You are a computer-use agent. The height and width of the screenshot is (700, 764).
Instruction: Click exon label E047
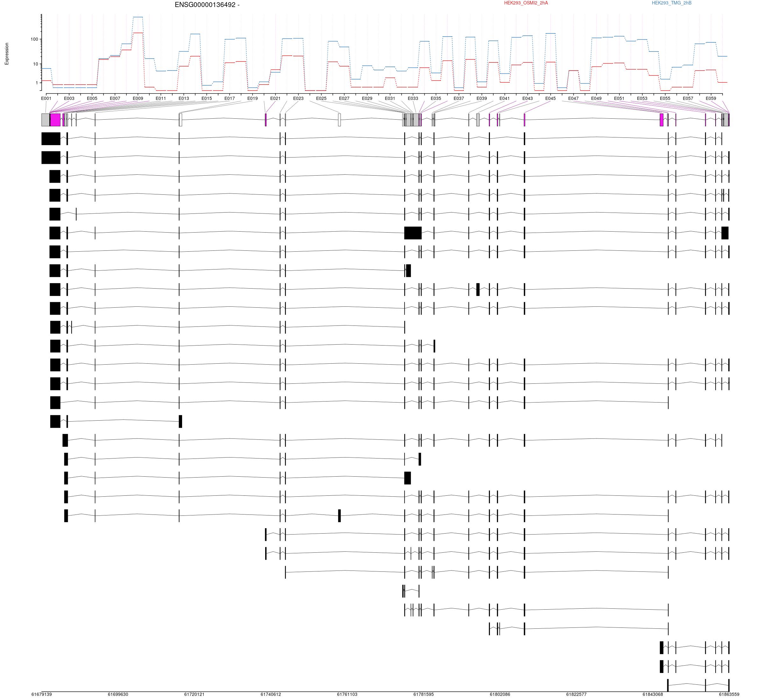tap(573, 99)
